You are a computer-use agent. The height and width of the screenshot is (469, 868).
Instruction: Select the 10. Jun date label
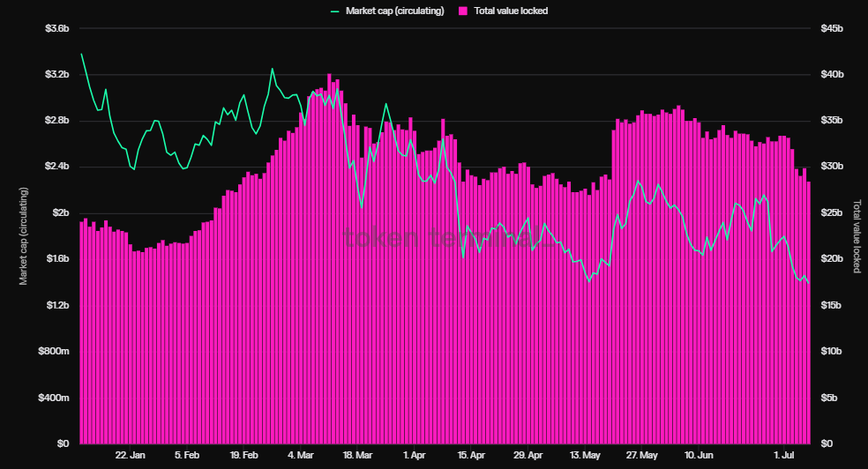pyautogui.click(x=699, y=455)
